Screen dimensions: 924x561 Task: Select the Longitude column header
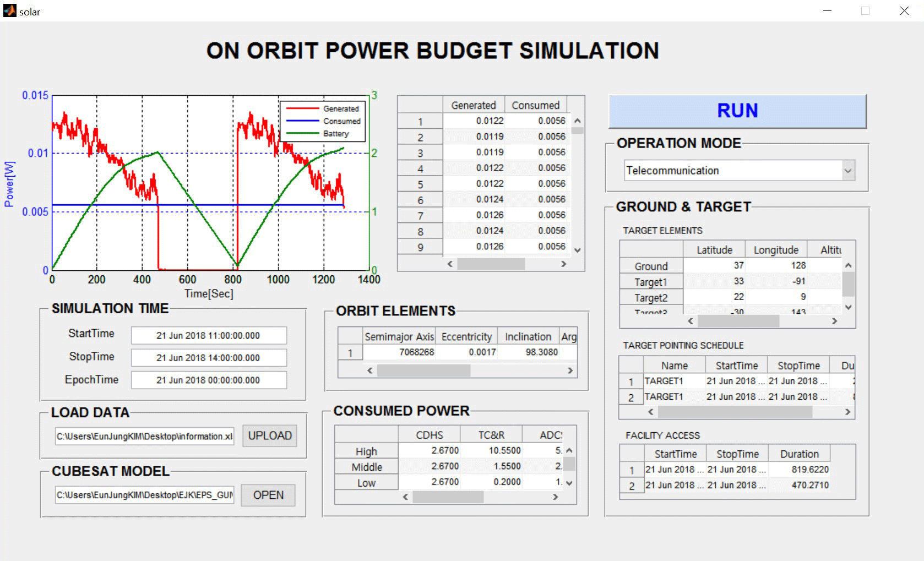pyautogui.click(x=776, y=249)
